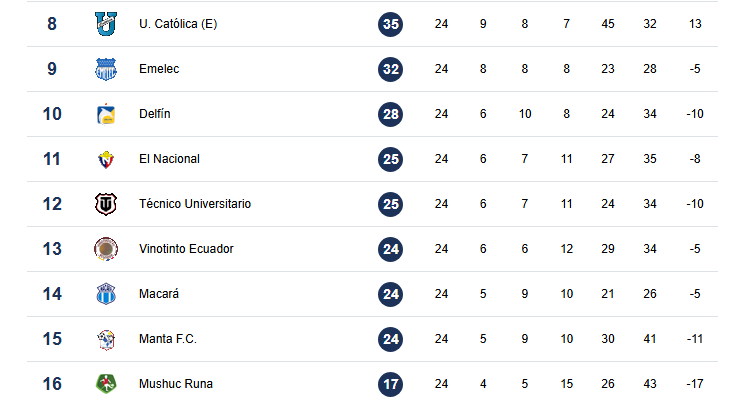Click the U. Católica team crest
730x412 pixels.
point(105,23)
